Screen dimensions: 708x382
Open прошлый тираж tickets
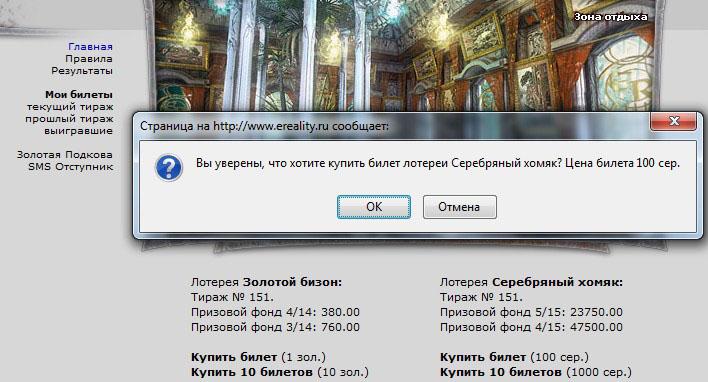coord(69,119)
